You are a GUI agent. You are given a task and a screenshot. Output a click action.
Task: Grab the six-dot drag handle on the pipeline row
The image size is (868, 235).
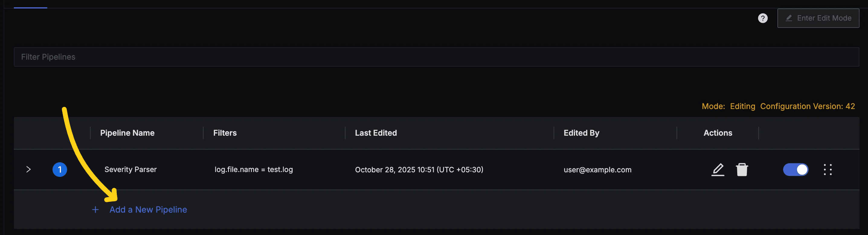tap(828, 170)
